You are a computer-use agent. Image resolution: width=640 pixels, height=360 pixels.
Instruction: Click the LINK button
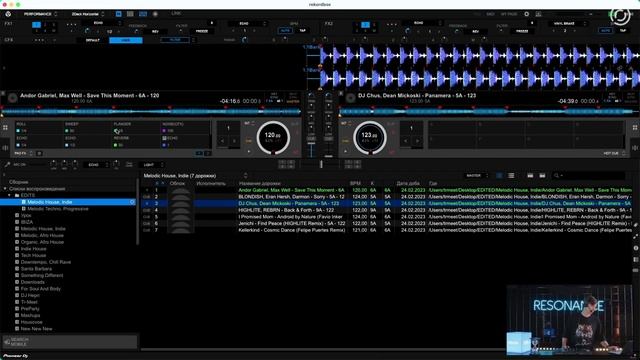(x=176, y=13)
